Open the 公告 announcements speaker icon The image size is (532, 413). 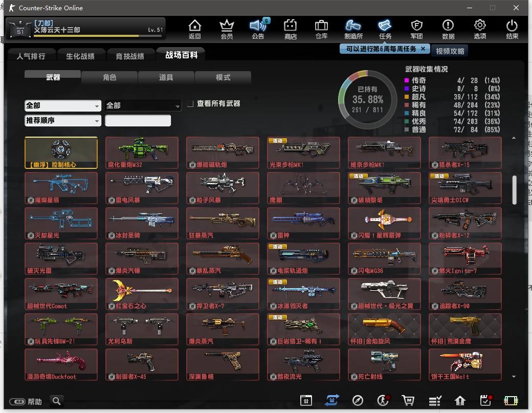click(258, 29)
